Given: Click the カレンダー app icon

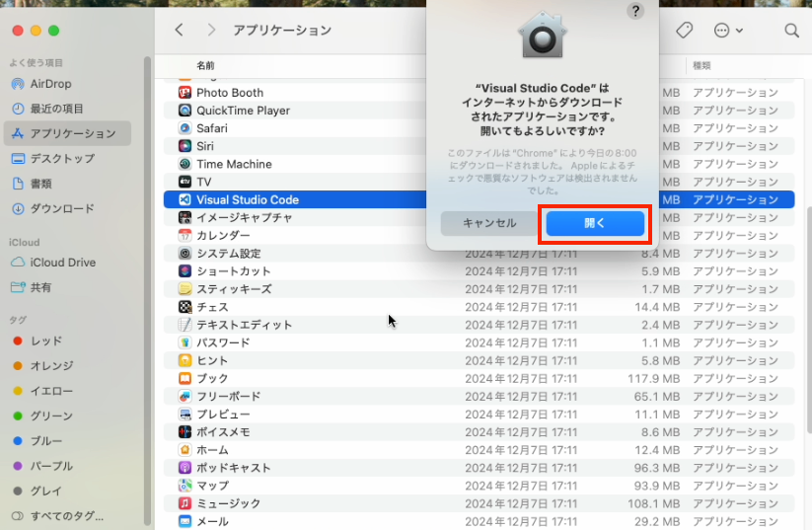Looking at the screenshot, I should [x=185, y=236].
